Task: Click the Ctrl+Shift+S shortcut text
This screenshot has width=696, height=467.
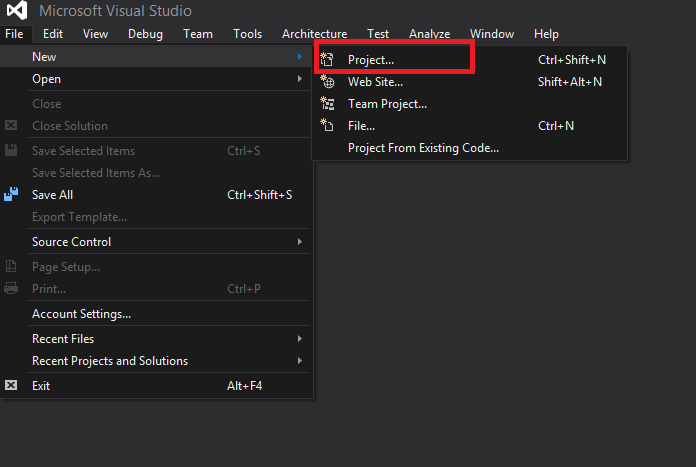Action: pos(260,194)
